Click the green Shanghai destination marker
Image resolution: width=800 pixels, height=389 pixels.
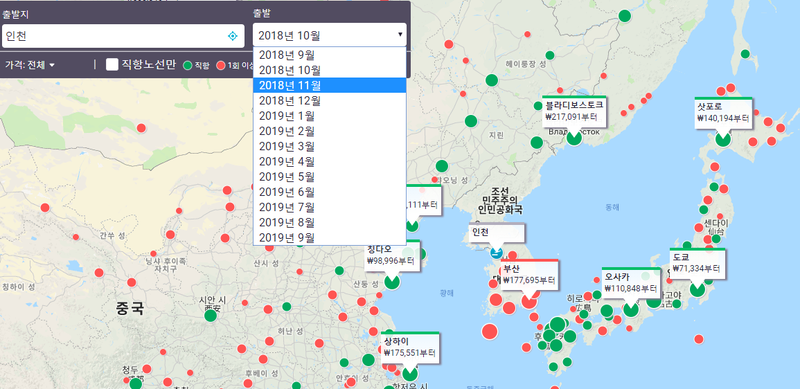410,373
